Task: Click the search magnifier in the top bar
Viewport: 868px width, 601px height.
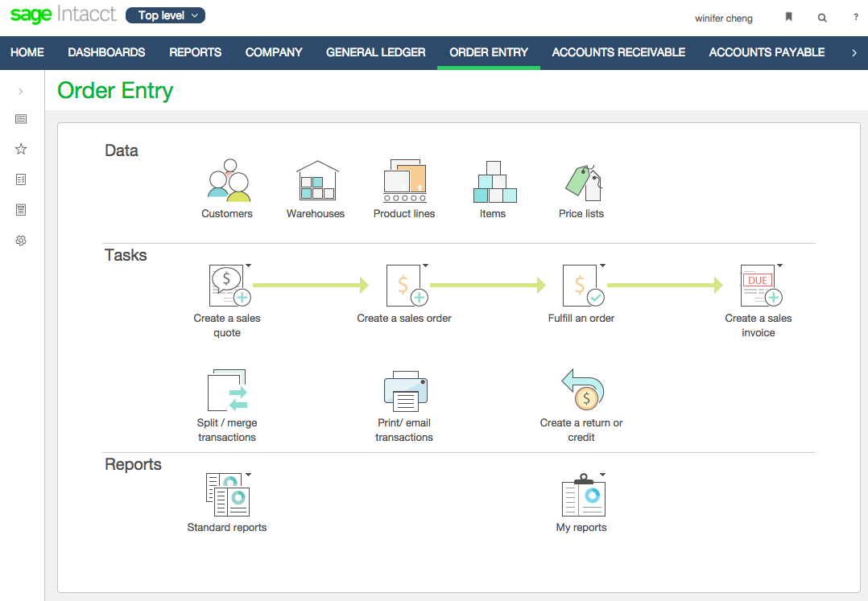Action: [822, 17]
